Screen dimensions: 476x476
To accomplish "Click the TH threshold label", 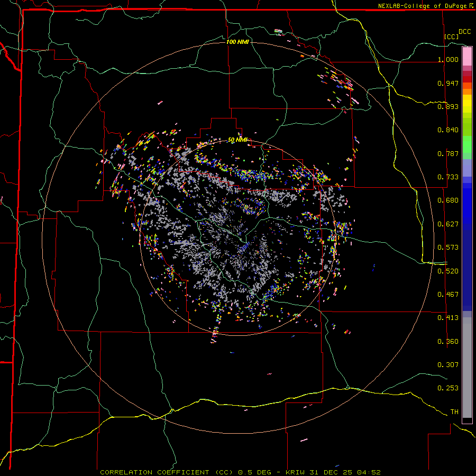I will [x=454, y=412].
